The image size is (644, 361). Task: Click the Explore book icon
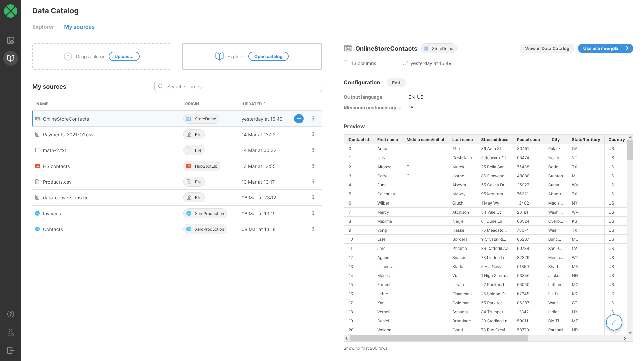219,56
